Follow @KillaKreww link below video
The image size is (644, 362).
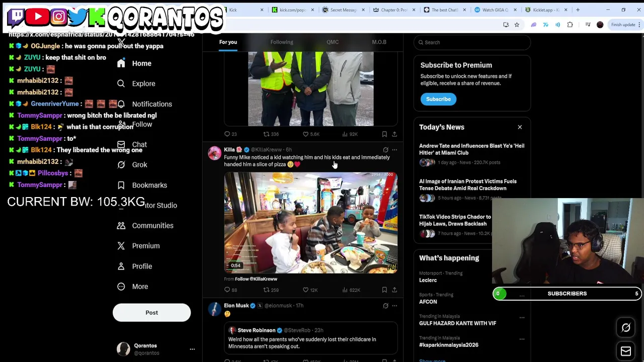pos(256,279)
